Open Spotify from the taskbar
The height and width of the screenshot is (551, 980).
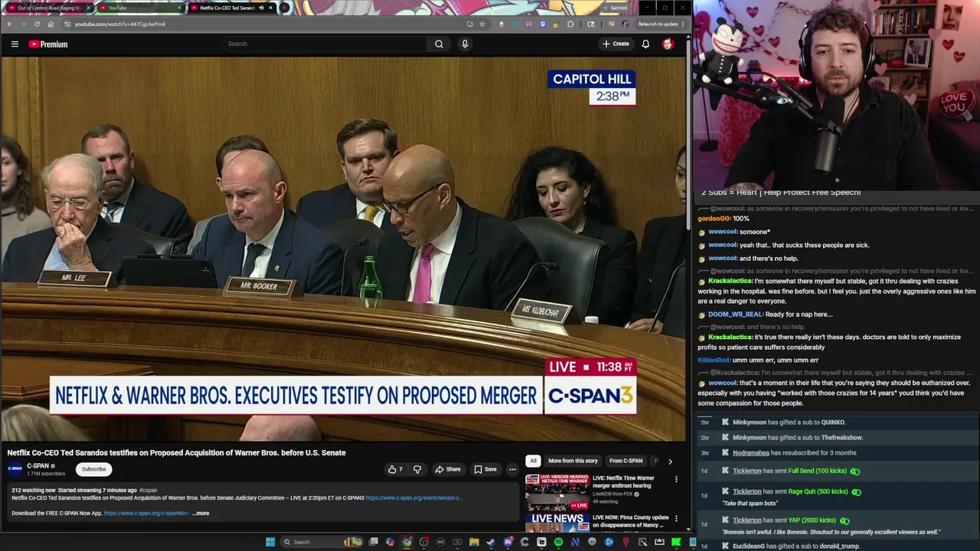tap(558, 542)
